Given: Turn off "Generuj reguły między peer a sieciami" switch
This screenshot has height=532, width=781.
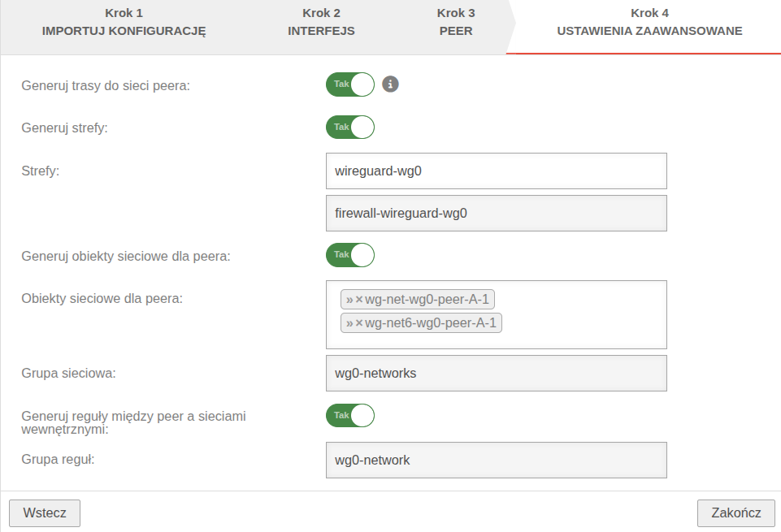Looking at the screenshot, I should pos(350,416).
